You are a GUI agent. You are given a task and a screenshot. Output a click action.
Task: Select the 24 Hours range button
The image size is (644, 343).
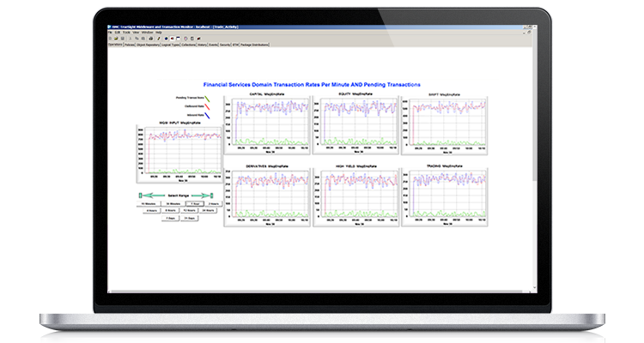[208, 211]
